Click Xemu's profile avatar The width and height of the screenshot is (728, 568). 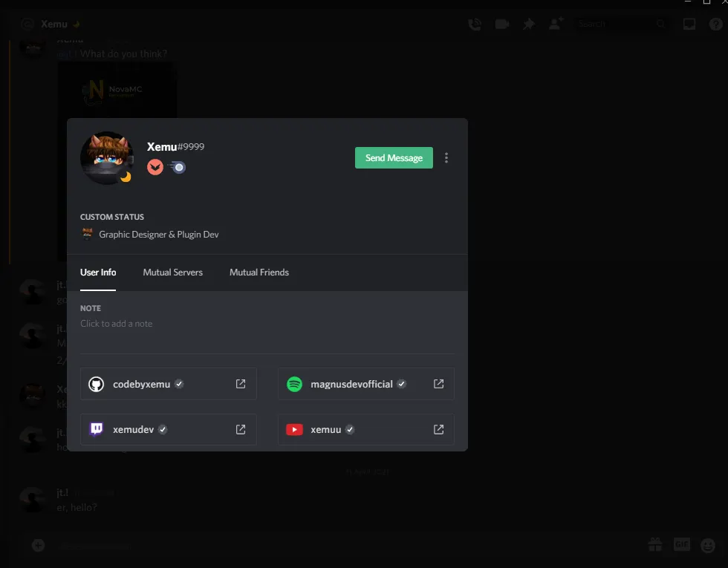tap(106, 157)
